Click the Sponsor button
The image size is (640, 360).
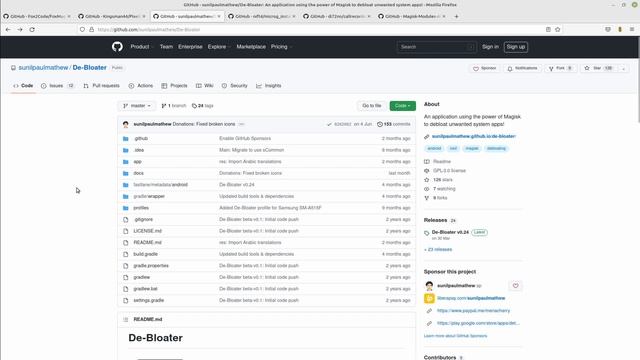[x=484, y=68]
